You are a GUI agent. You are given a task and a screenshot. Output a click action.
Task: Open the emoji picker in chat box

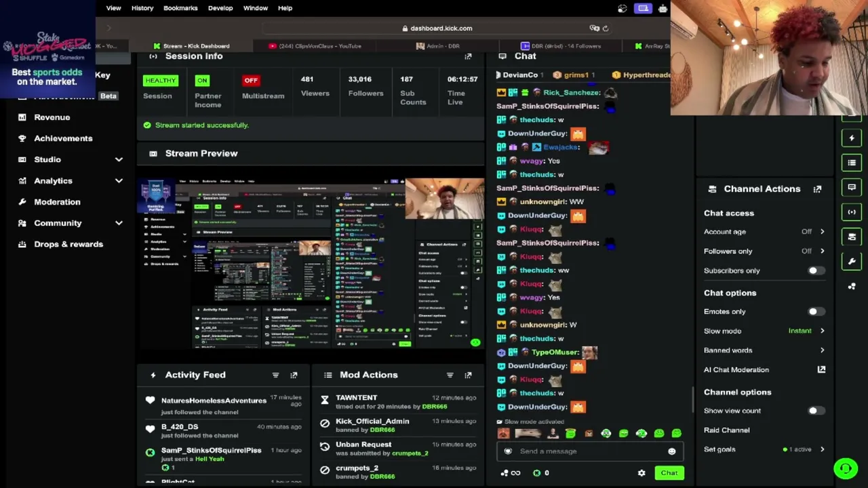point(671,451)
